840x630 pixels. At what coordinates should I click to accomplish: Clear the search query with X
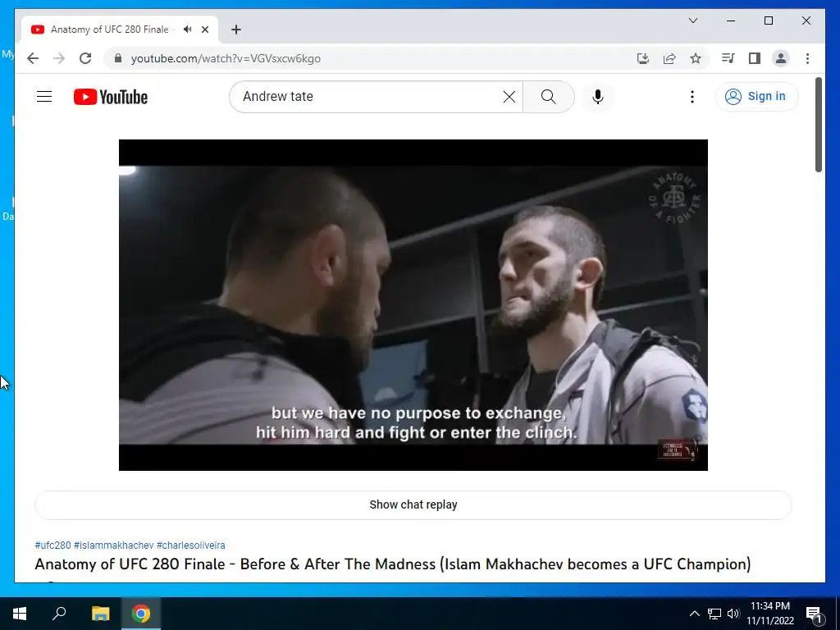click(x=509, y=97)
